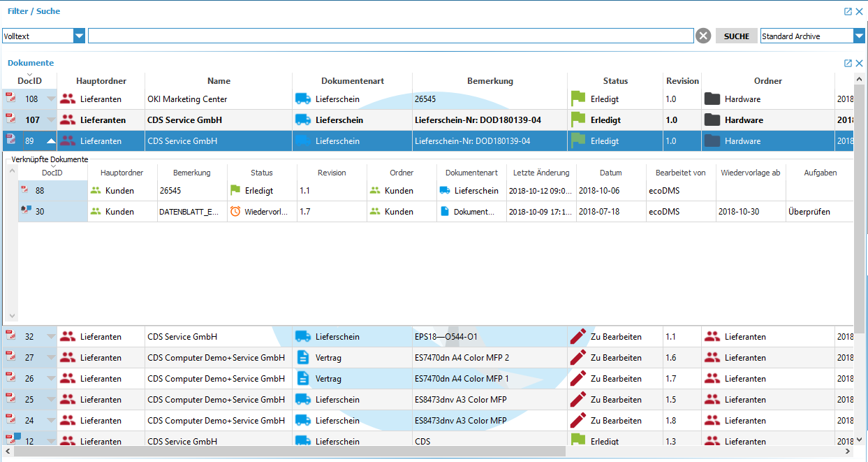Click the Wiedervorlage clock icon for document 30
868x462 pixels.
[235, 211]
